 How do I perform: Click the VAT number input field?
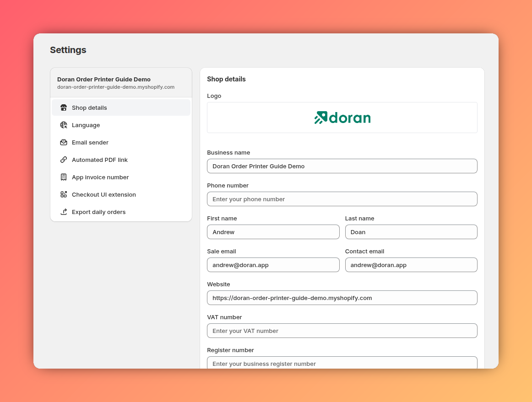[342, 331]
